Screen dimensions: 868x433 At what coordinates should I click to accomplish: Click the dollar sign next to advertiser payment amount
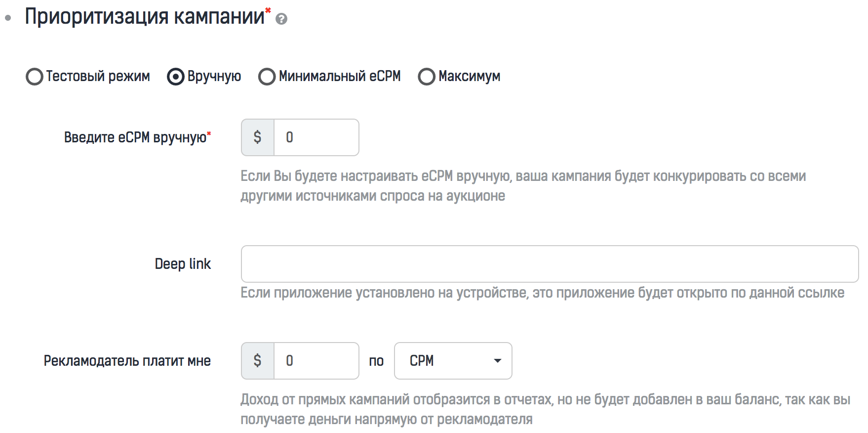click(257, 361)
